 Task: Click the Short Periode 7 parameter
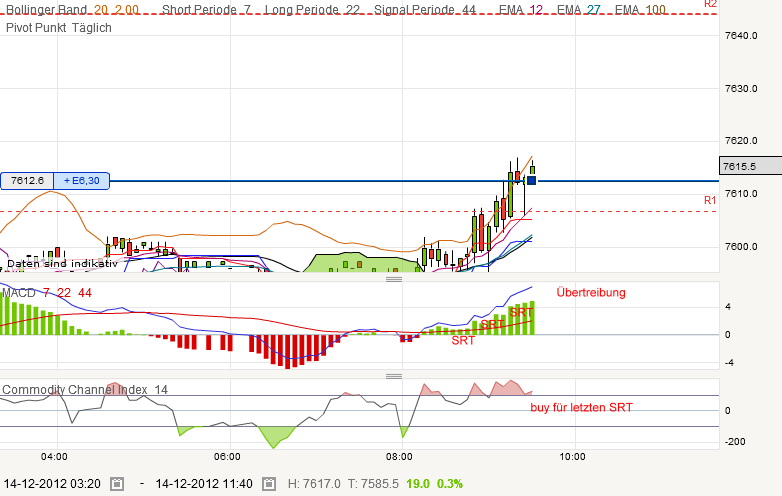click(x=206, y=9)
